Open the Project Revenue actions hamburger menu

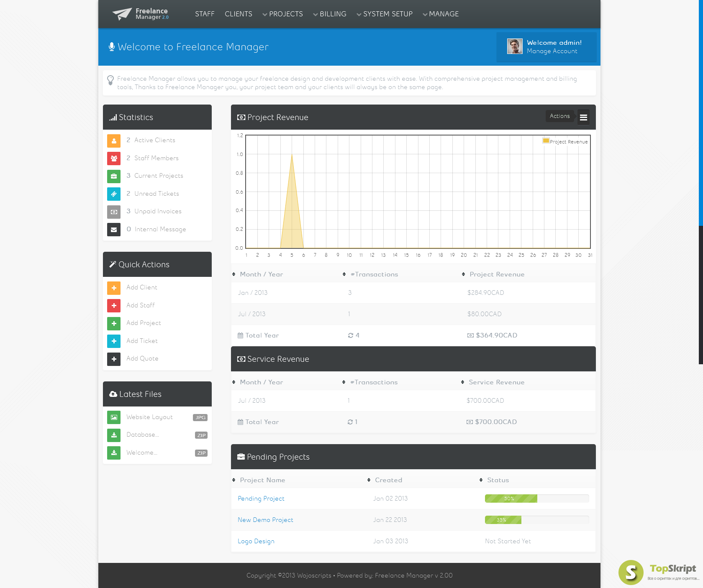point(583,118)
